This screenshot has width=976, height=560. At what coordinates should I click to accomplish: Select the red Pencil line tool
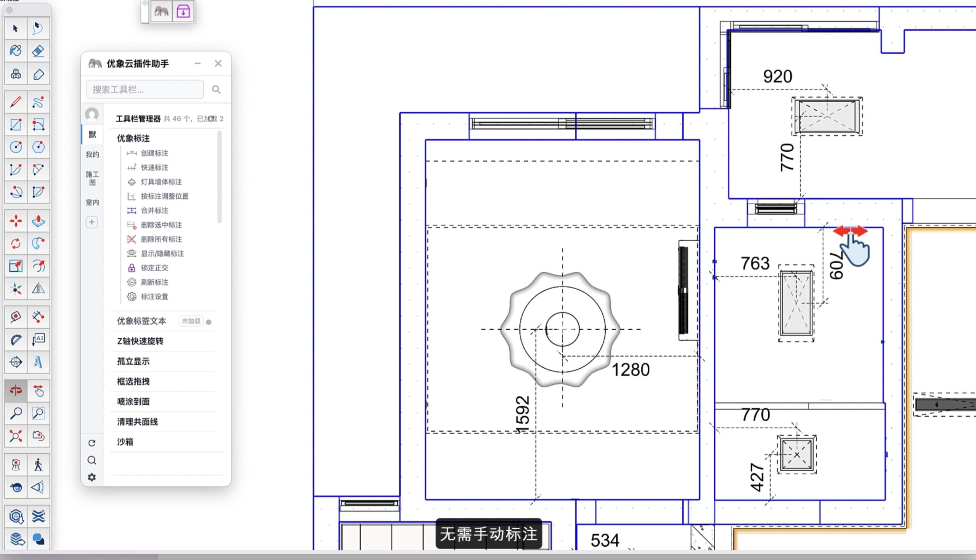click(x=16, y=102)
